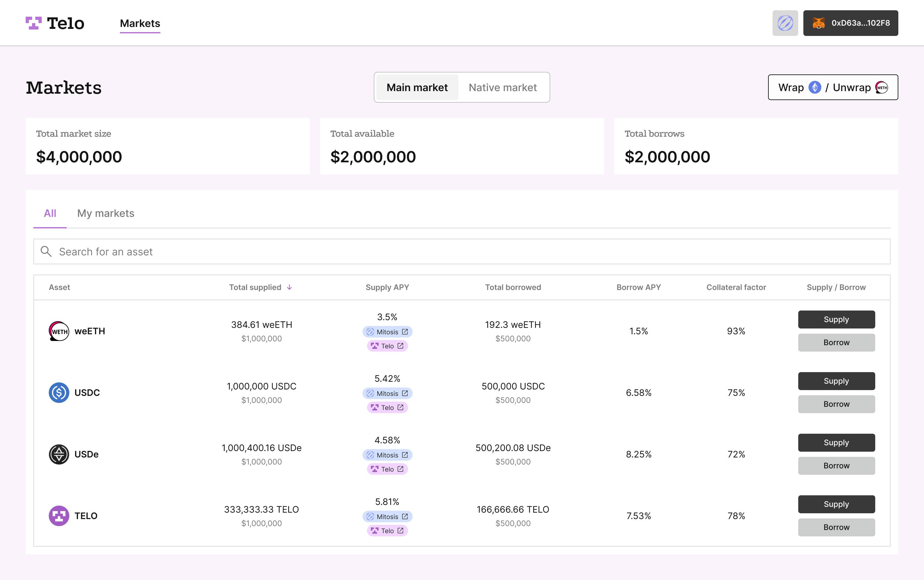Screen dimensions: 924x580
Task: Open Mitosis external link for weETH
Action: (x=387, y=332)
